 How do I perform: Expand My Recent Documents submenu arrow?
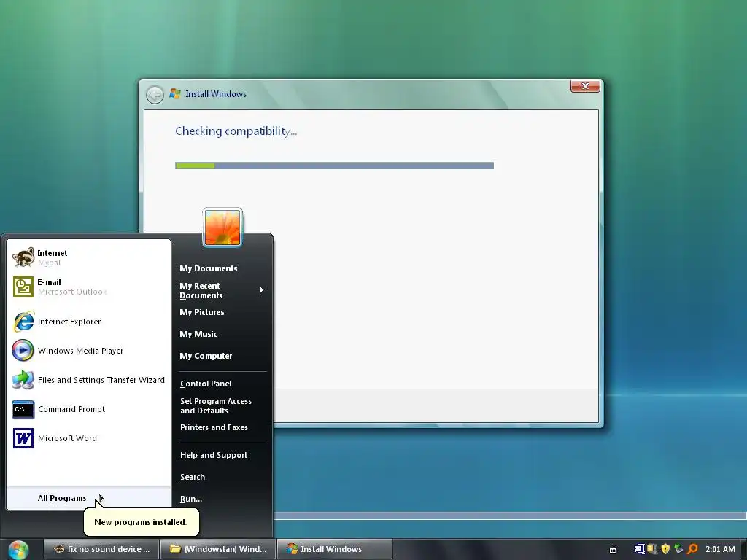(262, 290)
